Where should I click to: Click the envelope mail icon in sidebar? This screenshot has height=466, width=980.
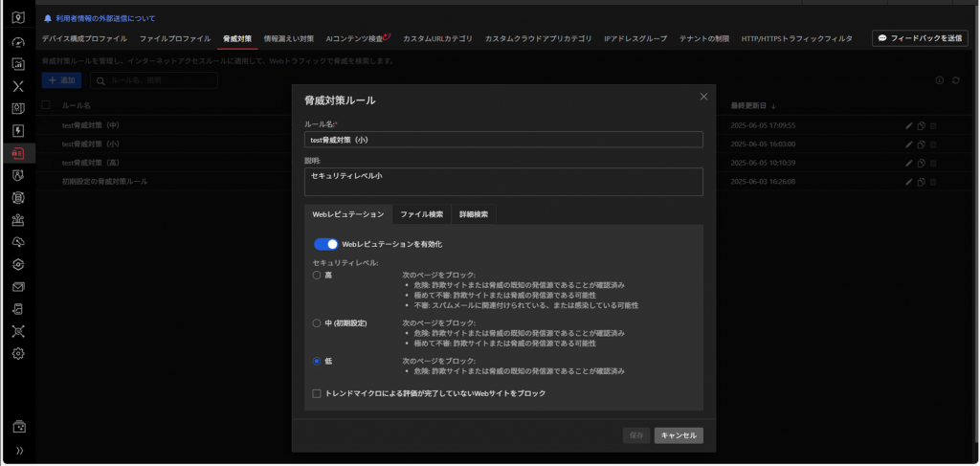(x=18, y=286)
